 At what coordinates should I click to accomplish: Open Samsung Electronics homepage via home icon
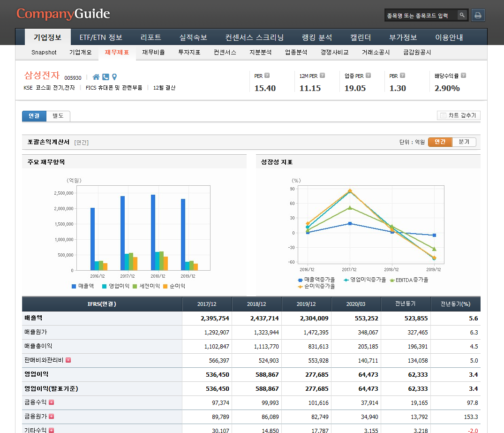point(96,77)
